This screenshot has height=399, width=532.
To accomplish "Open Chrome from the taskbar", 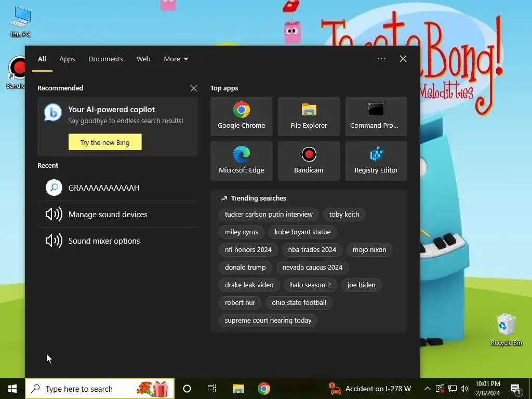I will click(x=263, y=389).
